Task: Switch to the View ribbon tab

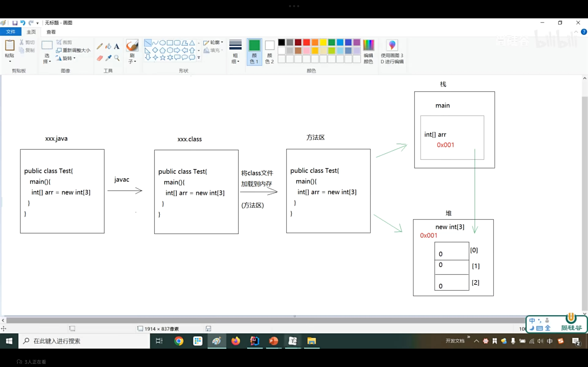Action: click(x=51, y=32)
